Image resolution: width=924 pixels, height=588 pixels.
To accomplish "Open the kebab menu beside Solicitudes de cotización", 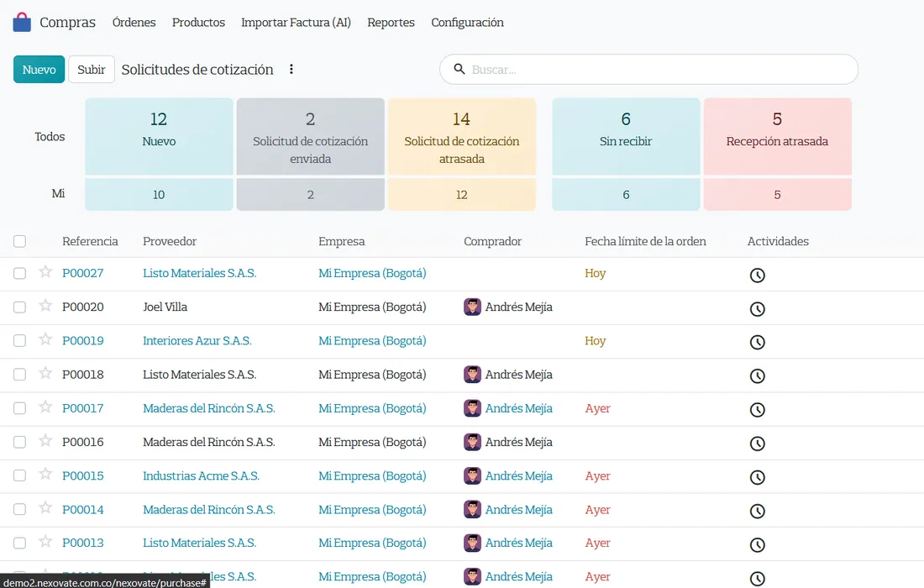I will point(291,70).
